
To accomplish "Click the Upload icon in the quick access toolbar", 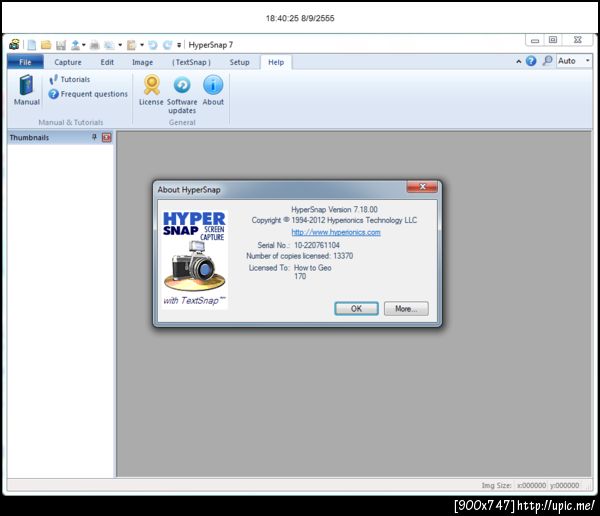I will (x=75, y=45).
